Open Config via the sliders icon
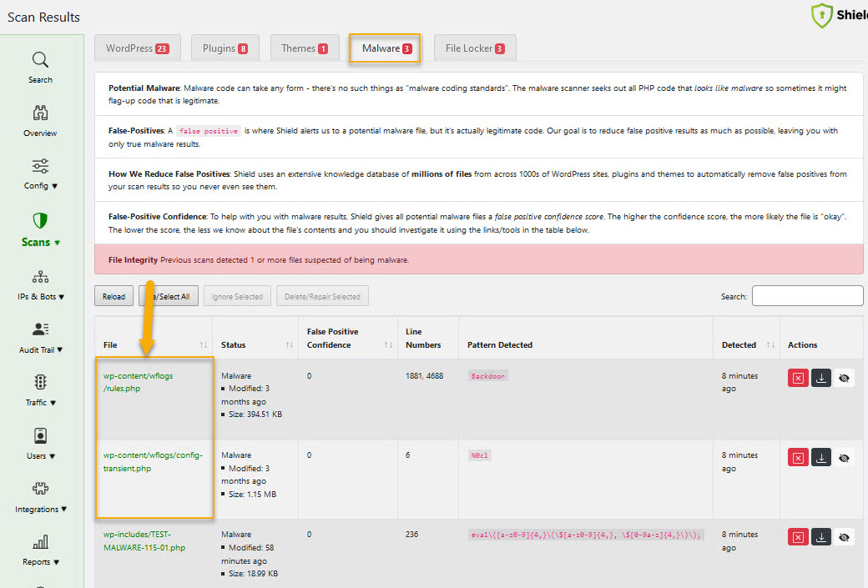The image size is (868, 588). click(x=40, y=167)
